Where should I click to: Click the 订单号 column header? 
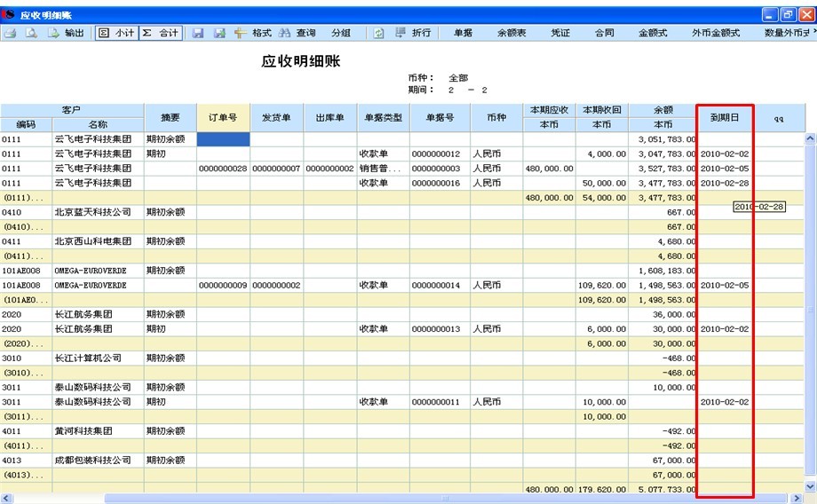(223, 118)
